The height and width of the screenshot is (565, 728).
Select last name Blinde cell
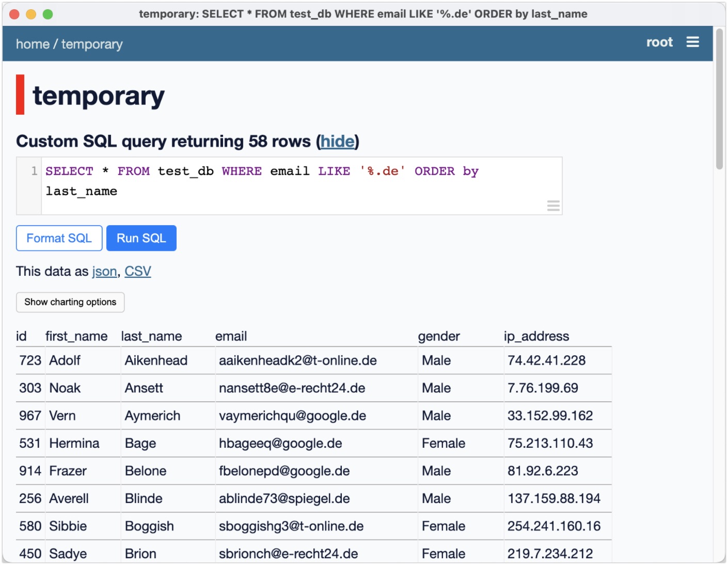[168, 498]
